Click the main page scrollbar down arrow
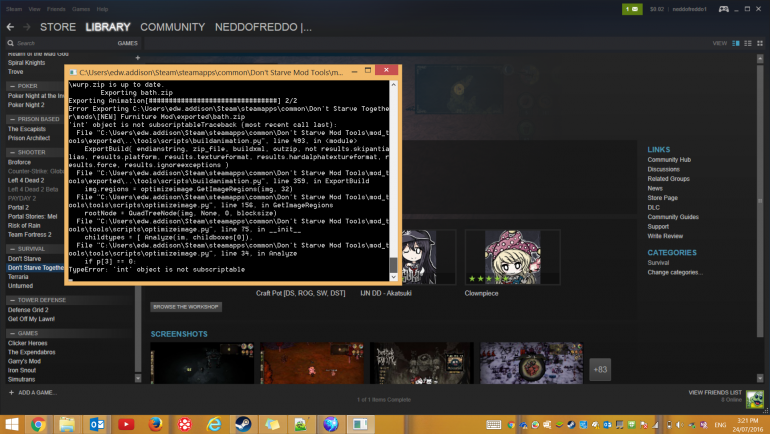The image size is (770, 434). 760,378
